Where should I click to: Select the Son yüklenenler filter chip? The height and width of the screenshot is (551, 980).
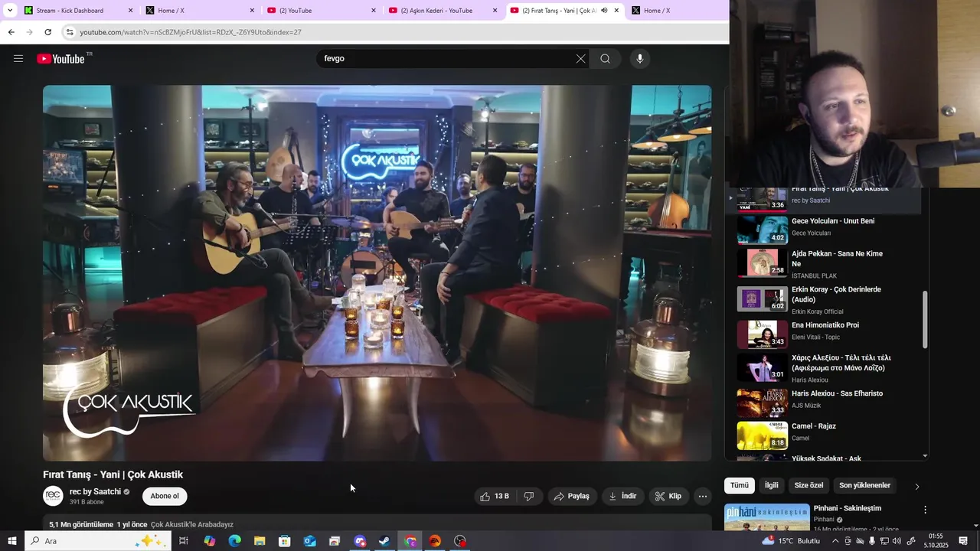[865, 485]
